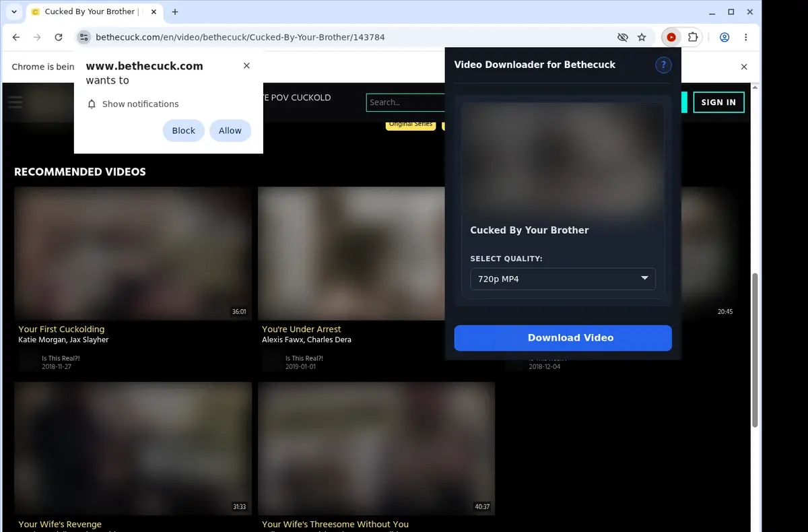Viewport: 808px width, 532px height.
Task: Open the Your Wife's Revenge title link
Action: [60, 524]
